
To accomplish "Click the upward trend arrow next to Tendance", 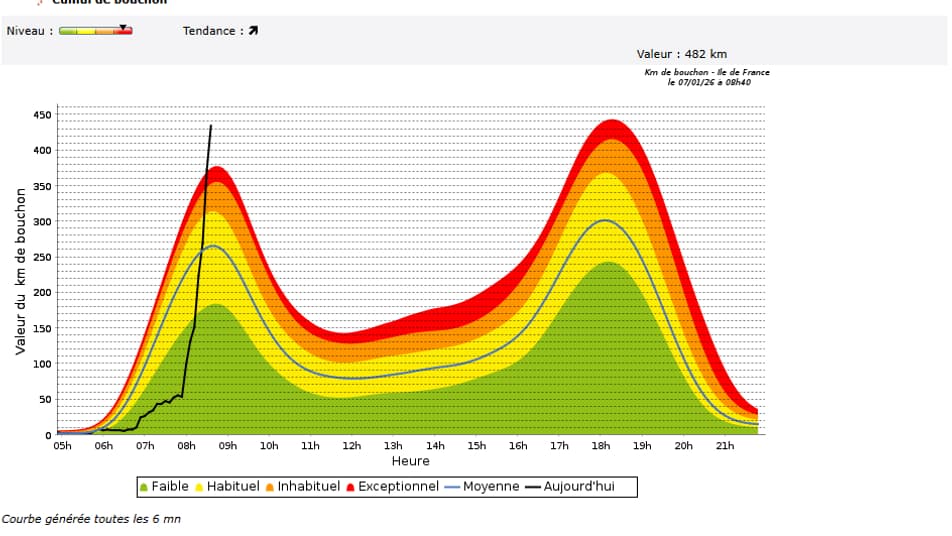I will pyautogui.click(x=253, y=31).
